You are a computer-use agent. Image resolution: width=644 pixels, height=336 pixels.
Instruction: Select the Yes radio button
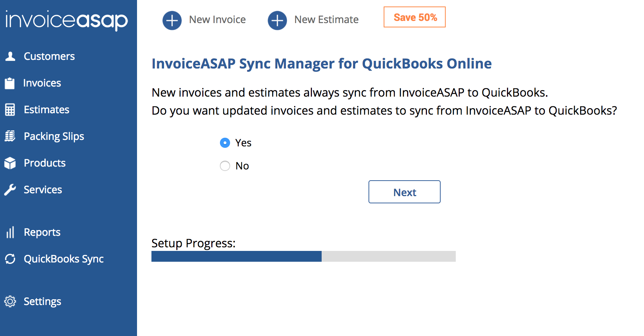click(x=225, y=143)
